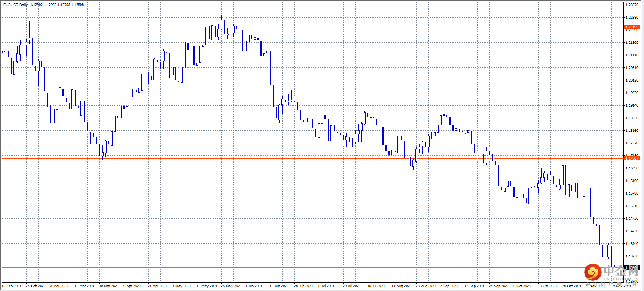644x291 pixels.
Task: Click the 2 Sep 2021 date label
Action: [449, 286]
